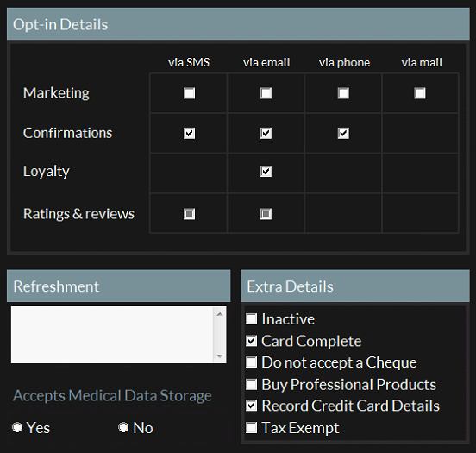Click inside the Refreshment text area
The height and width of the screenshot is (453, 476).
point(112,335)
